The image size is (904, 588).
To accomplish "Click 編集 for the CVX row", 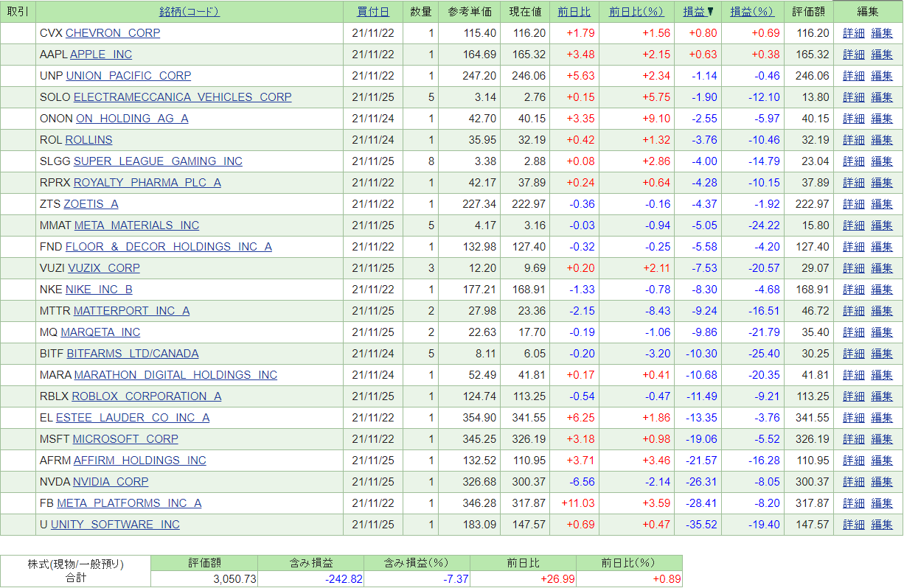I will pyautogui.click(x=882, y=33).
